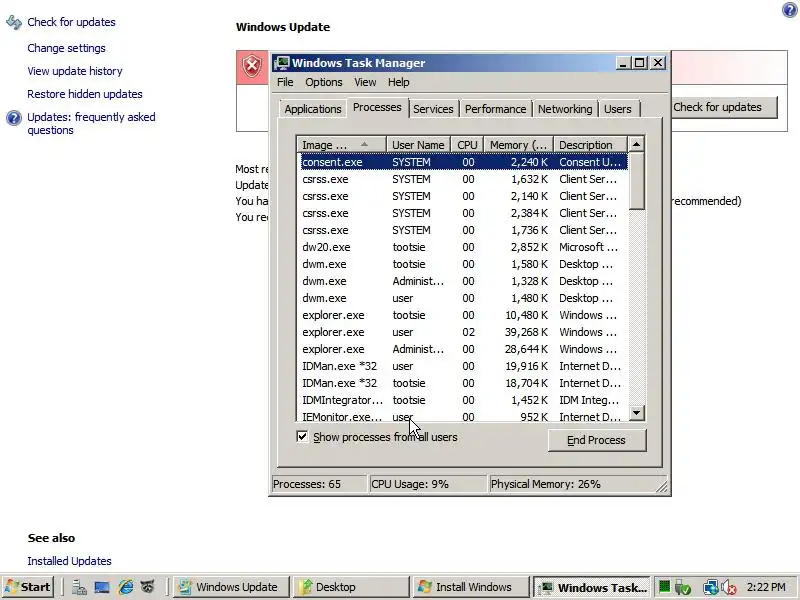
Task: Select explorer.exe row with 10,480 K memory
Action: pyautogui.click(x=463, y=315)
